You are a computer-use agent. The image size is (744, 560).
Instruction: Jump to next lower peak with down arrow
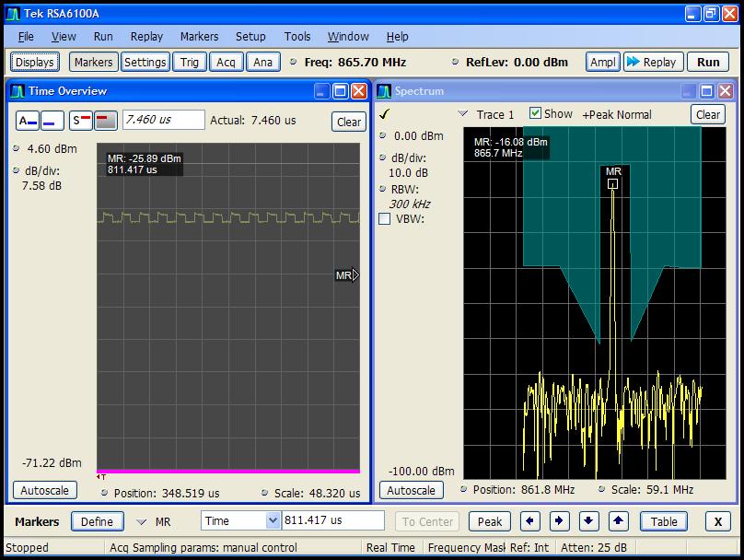[x=589, y=521]
